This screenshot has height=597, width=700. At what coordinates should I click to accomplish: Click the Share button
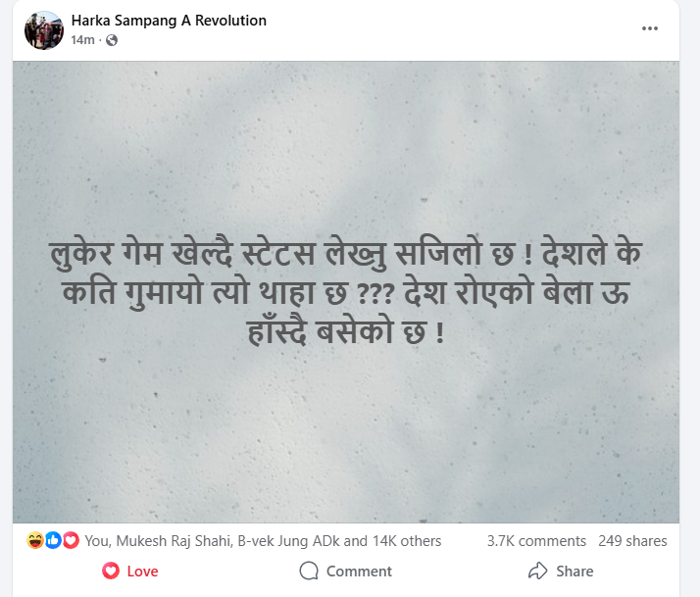[x=561, y=572]
